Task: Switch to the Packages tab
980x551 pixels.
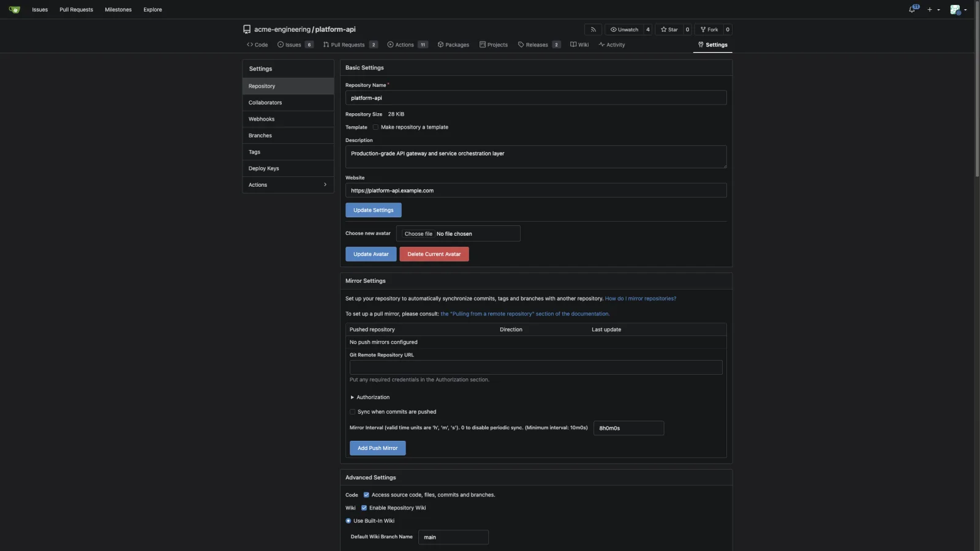Action: pos(453,45)
